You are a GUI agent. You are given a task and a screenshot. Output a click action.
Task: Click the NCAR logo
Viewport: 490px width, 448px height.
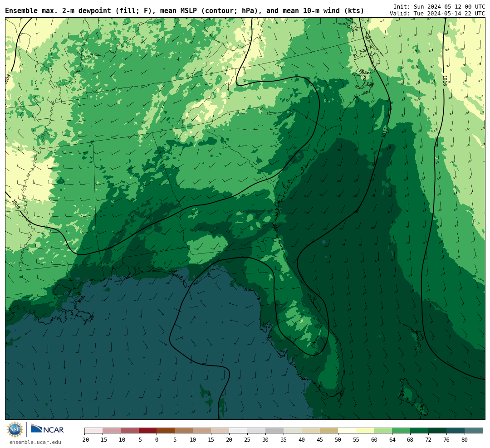coord(47,429)
